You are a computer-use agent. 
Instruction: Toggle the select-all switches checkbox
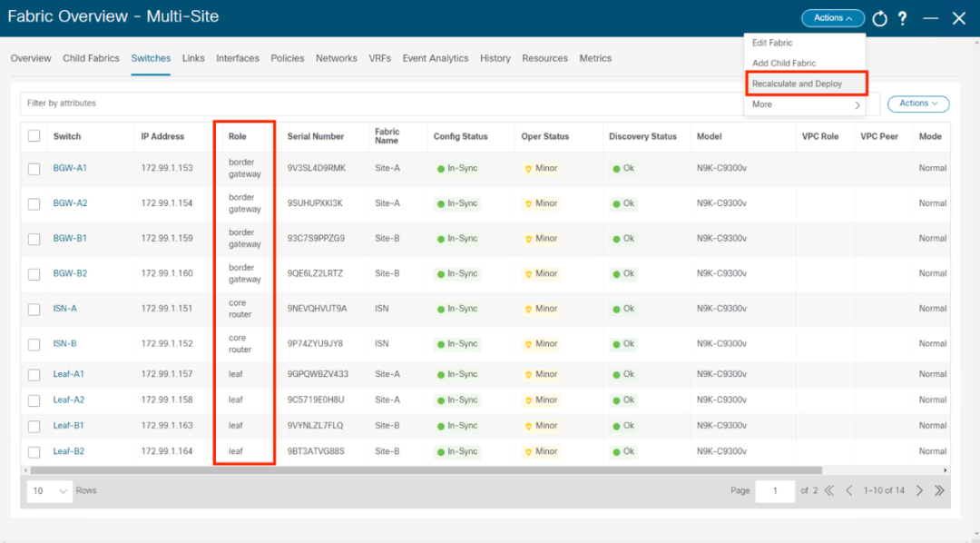tap(34, 136)
